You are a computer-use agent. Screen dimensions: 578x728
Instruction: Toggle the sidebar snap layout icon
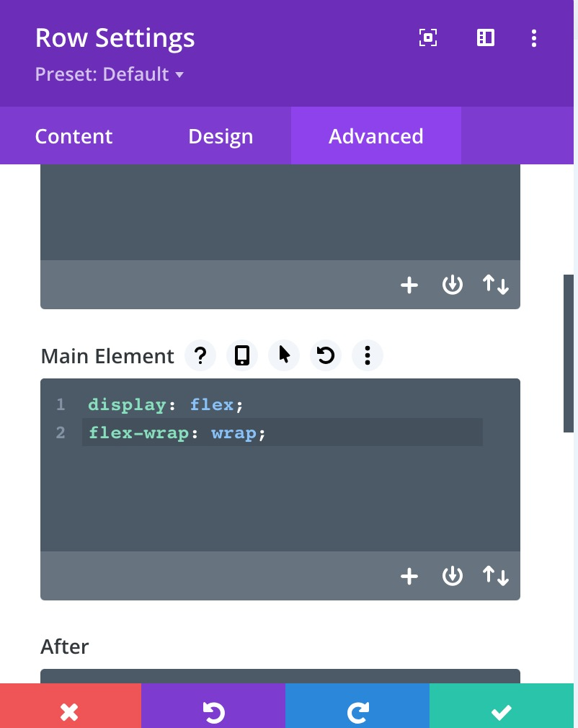tap(486, 37)
